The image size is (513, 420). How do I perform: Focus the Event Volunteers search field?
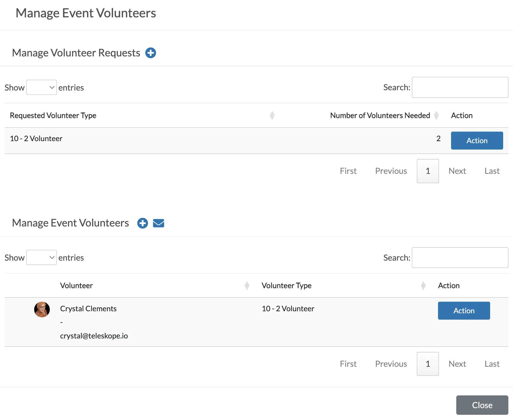(x=460, y=257)
